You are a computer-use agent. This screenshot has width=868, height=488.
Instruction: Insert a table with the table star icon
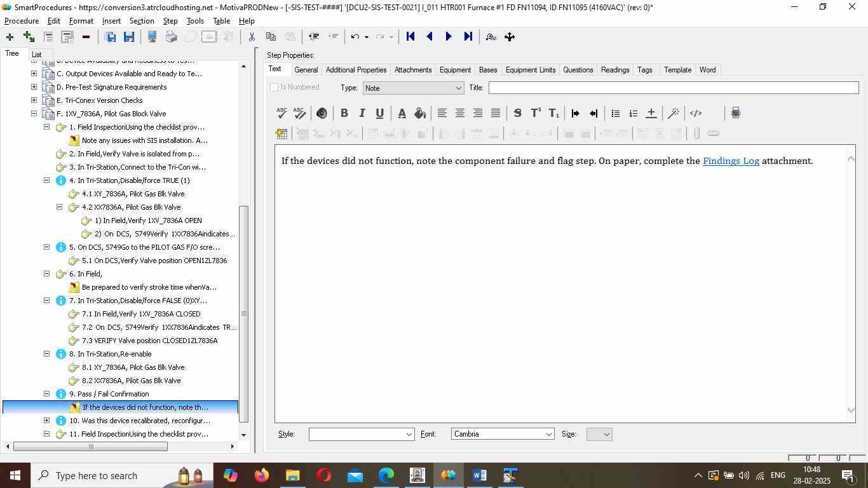click(x=281, y=133)
